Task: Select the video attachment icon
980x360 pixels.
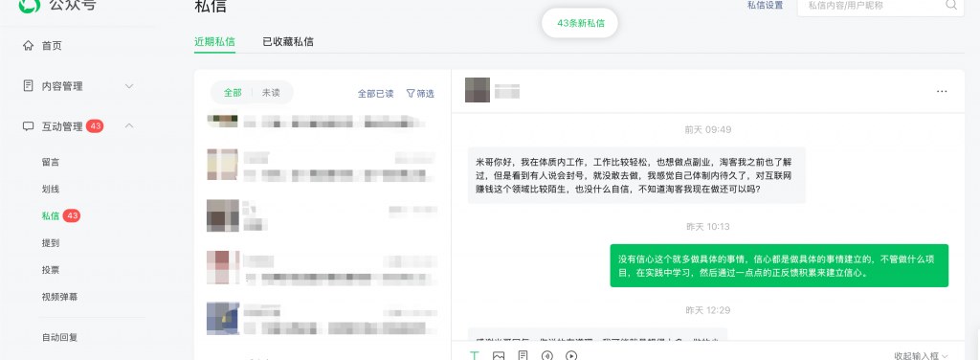Action: (x=570, y=355)
